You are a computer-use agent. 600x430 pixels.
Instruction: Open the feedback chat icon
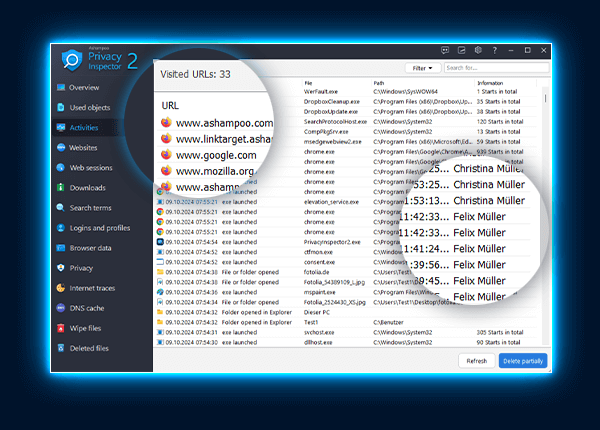coord(446,50)
